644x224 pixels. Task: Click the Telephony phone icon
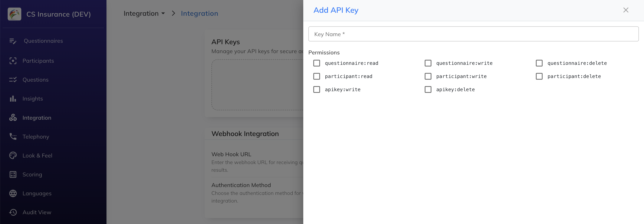point(13,136)
